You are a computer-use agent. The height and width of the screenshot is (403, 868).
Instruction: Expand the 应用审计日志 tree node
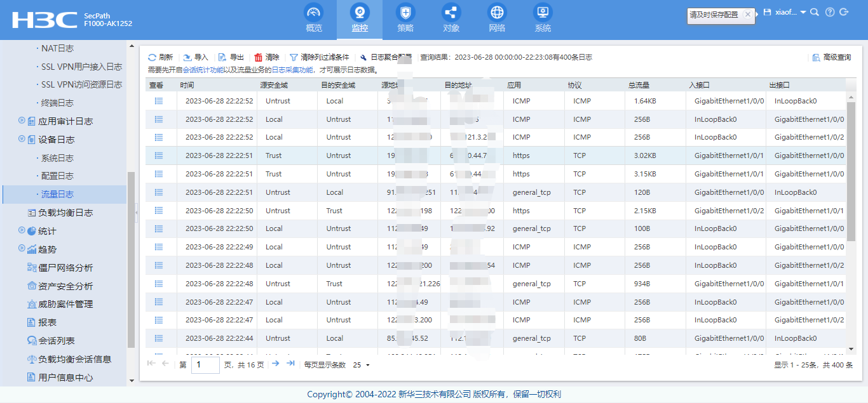click(x=22, y=121)
